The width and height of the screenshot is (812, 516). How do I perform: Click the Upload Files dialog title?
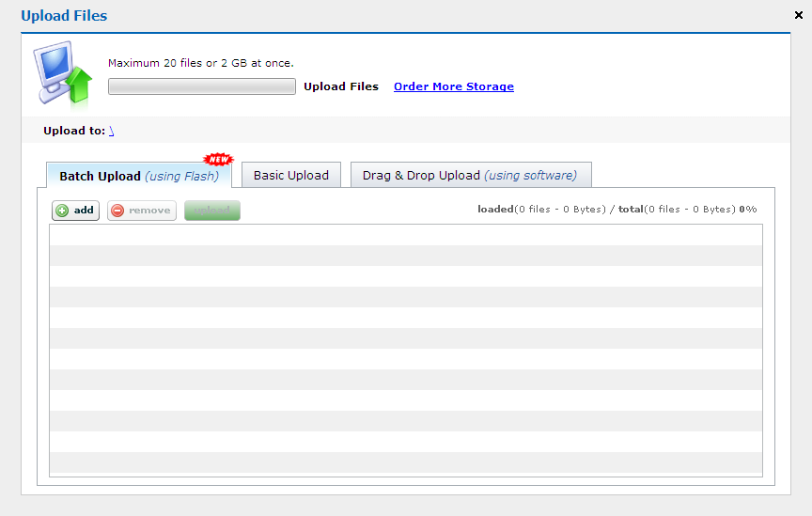point(64,16)
